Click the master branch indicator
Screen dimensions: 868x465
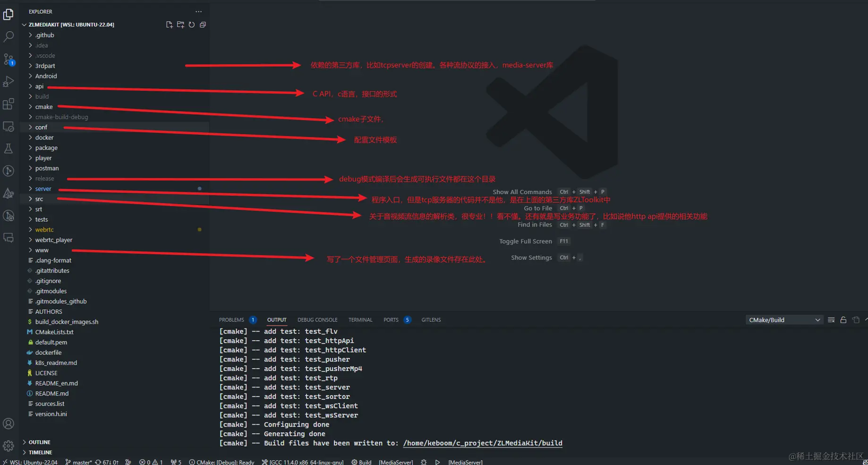click(78, 462)
